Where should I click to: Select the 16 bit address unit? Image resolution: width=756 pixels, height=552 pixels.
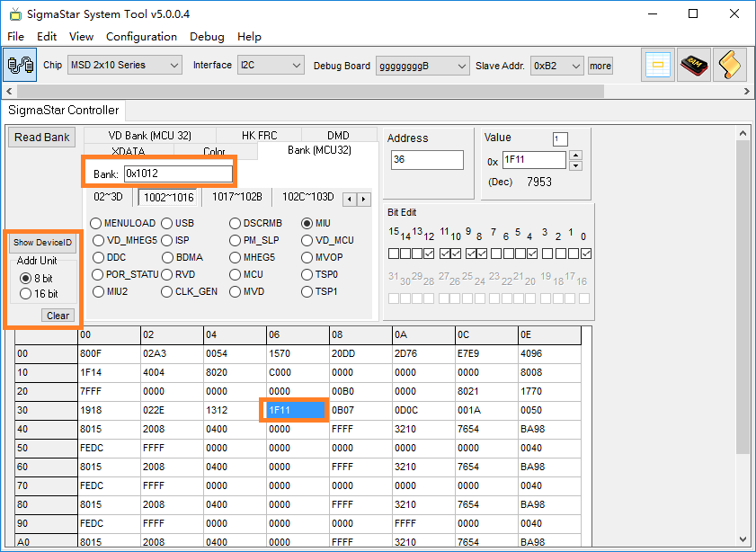pyautogui.click(x=25, y=294)
